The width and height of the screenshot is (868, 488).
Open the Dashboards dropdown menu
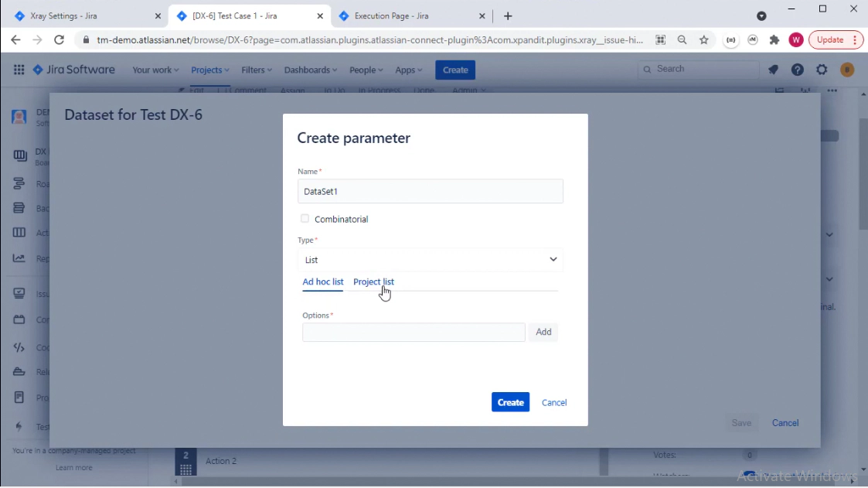coord(308,70)
